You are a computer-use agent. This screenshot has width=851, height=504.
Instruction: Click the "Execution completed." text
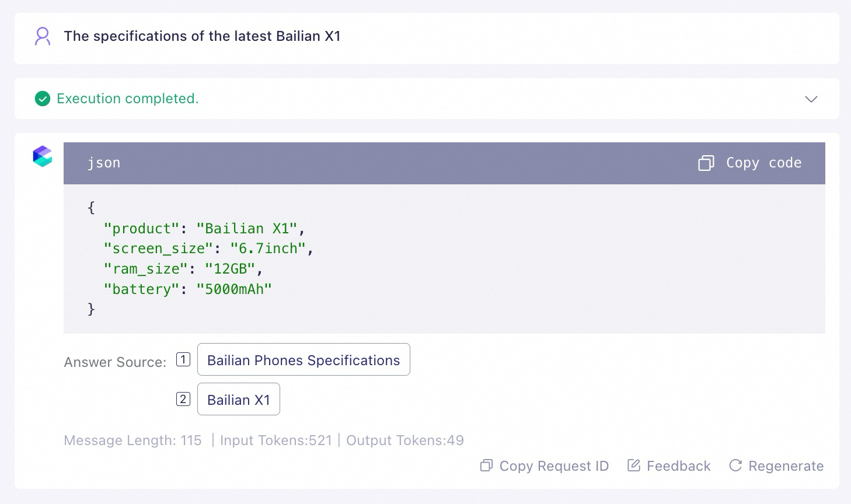coord(128,99)
